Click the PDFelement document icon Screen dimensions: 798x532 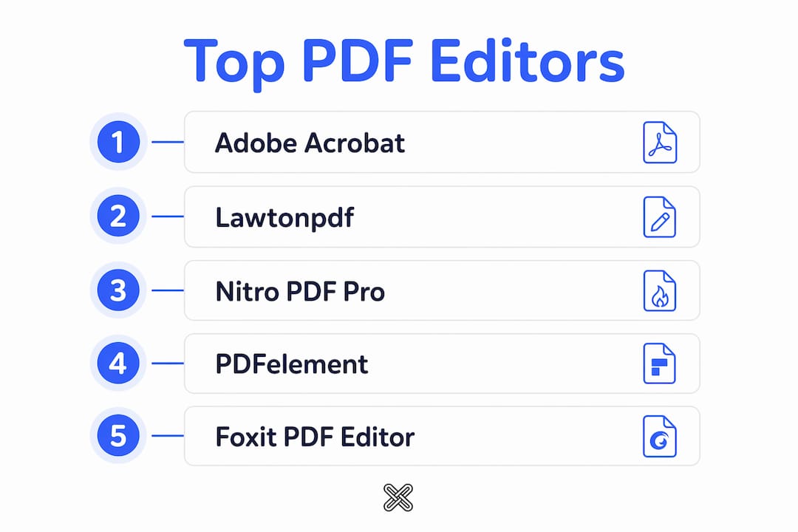click(x=660, y=364)
